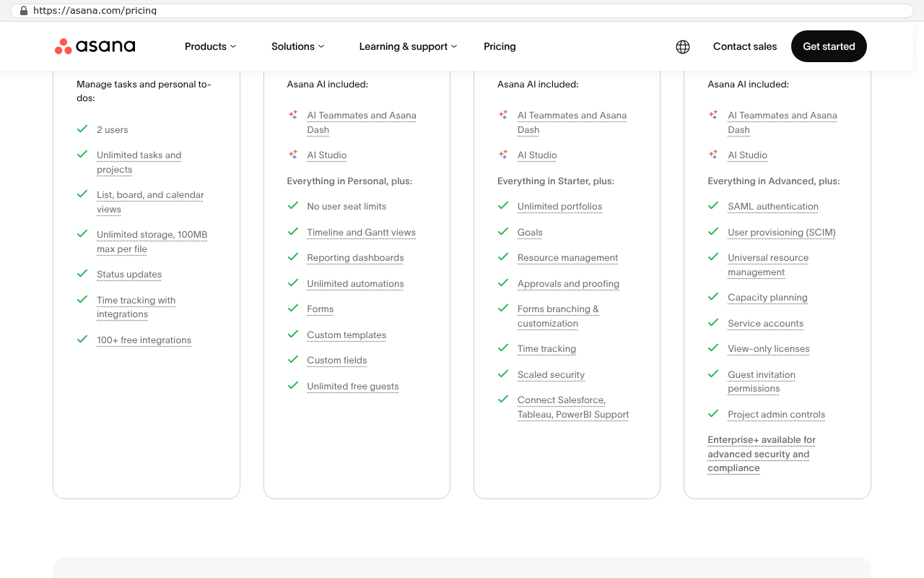Click Service accounts
924x578 pixels.
766,324
